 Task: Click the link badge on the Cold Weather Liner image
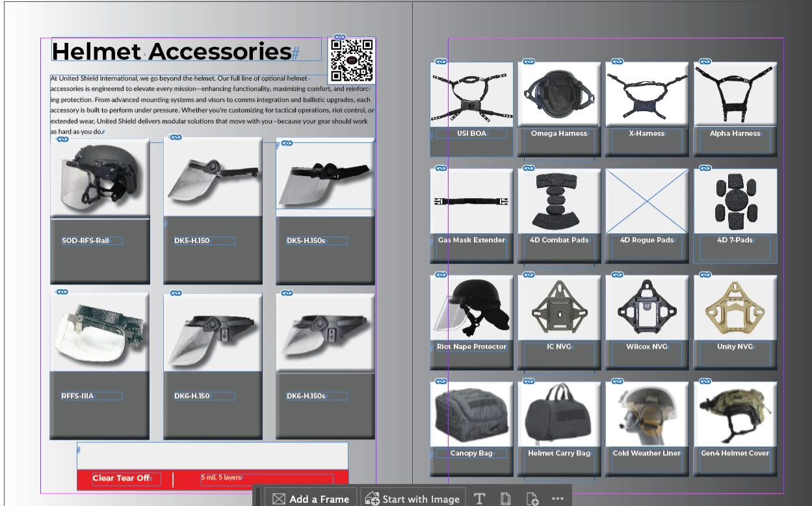(x=617, y=381)
